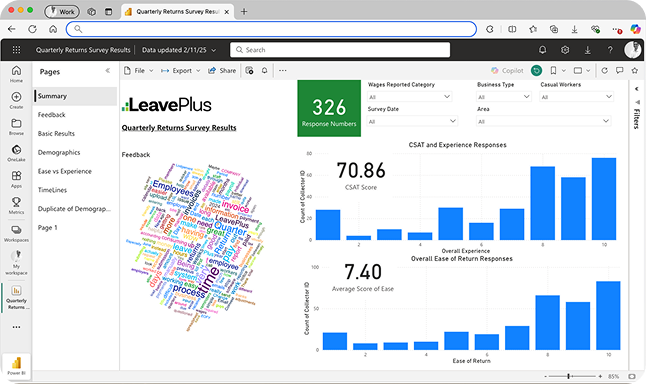Open My workspace in left navigation

click(x=16, y=262)
